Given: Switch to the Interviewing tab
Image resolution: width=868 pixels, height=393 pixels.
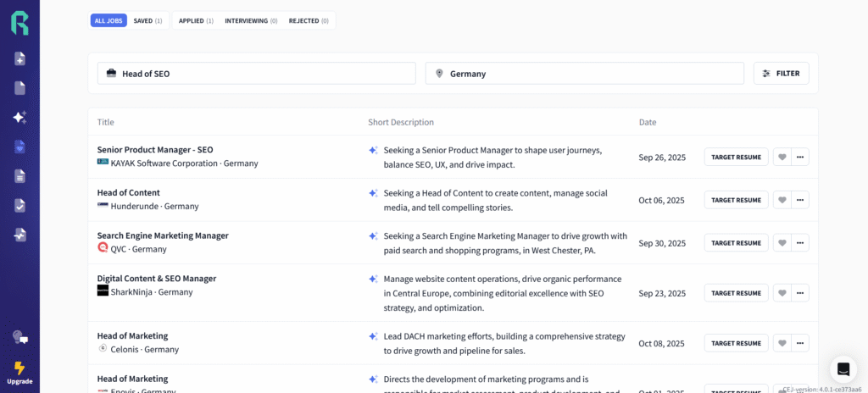Looking at the screenshot, I should pos(250,20).
